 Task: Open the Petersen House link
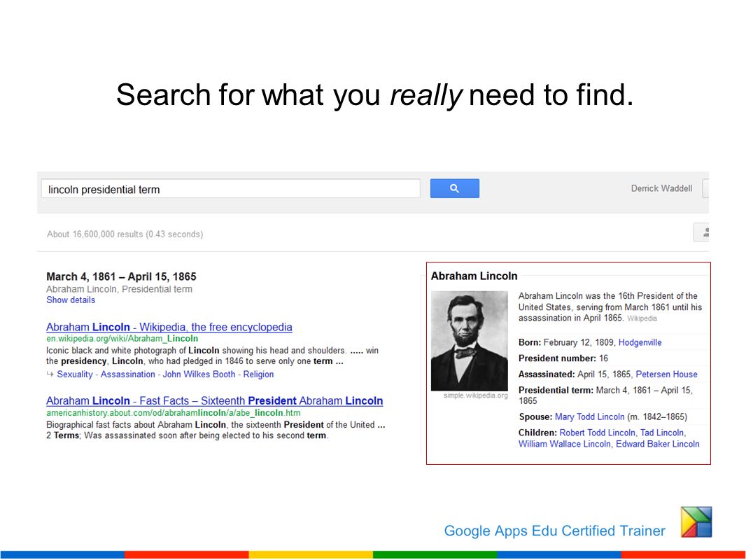pos(666,374)
